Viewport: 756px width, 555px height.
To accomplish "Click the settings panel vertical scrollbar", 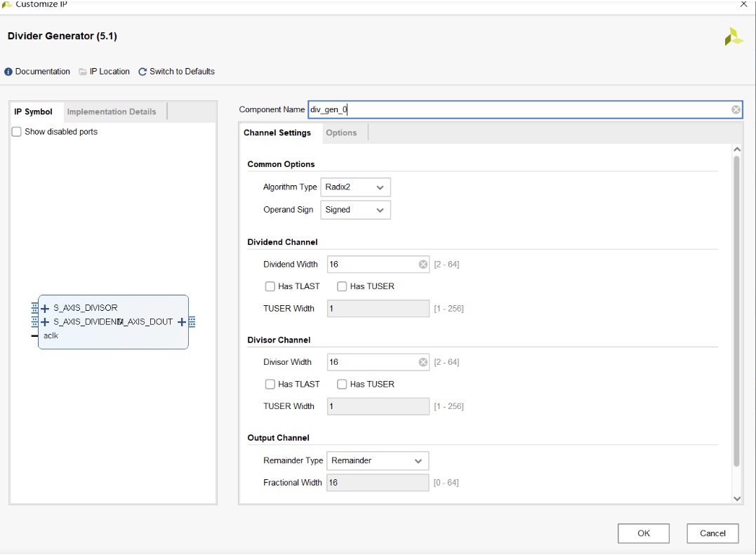I will (x=736, y=309).
